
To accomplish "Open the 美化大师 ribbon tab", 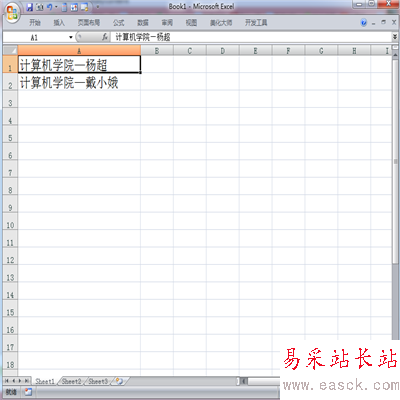I will point(221,23).
